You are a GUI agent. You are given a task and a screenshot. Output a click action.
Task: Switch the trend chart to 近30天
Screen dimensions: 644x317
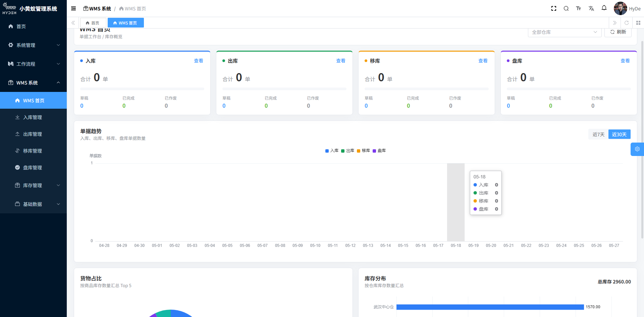tap(619, 134)
